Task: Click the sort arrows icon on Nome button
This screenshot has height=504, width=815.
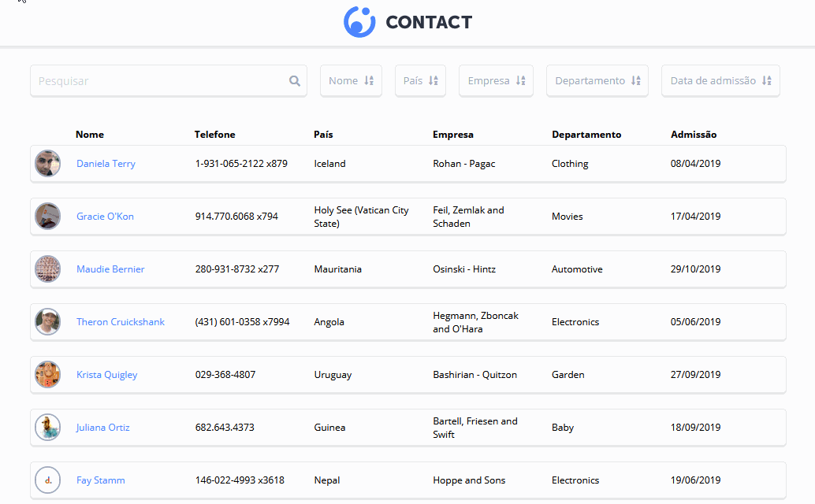Action: [x=368, y=80]
